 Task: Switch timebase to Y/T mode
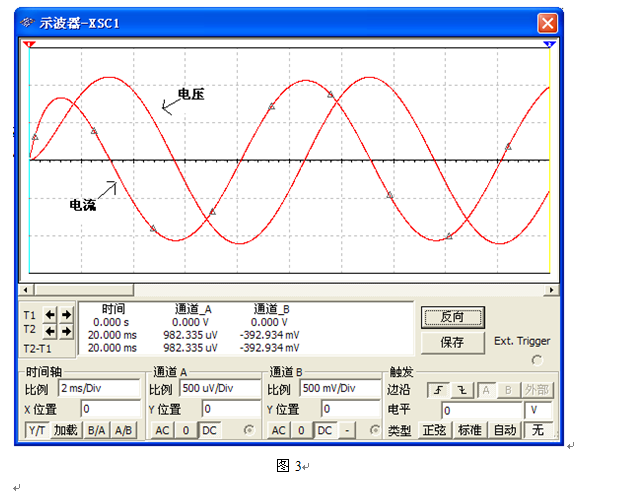tap(36, 430)
